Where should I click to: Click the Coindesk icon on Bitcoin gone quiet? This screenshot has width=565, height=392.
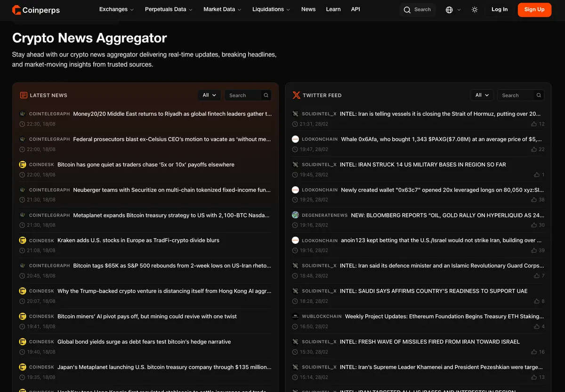(x=23, y=165)
